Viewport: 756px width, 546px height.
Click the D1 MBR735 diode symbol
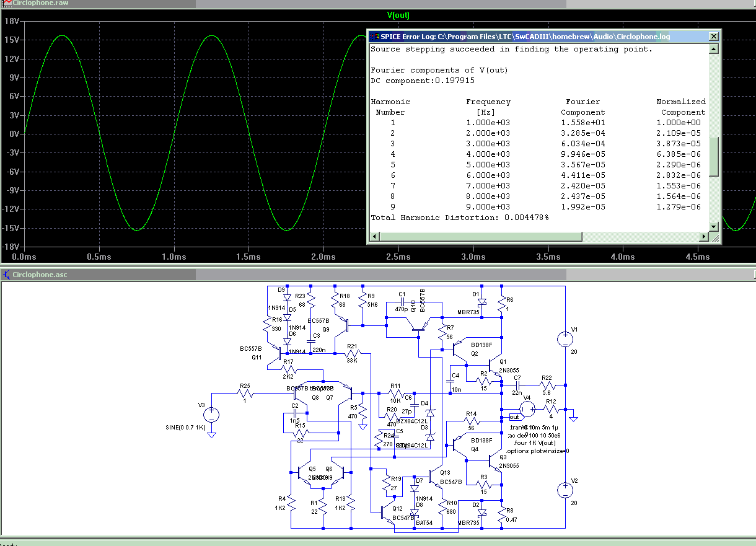pos(483,302)
